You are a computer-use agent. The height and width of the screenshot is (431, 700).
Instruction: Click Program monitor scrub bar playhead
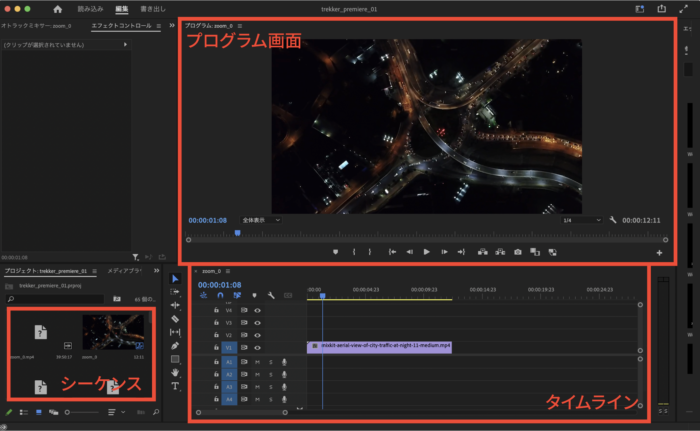[x=238, y=233]
